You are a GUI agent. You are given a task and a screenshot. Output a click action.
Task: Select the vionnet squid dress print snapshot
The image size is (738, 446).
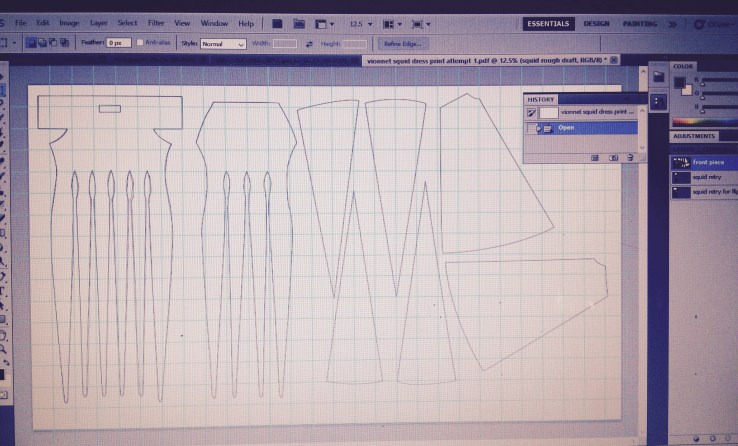pyautogui.click(x=582, y=112)
